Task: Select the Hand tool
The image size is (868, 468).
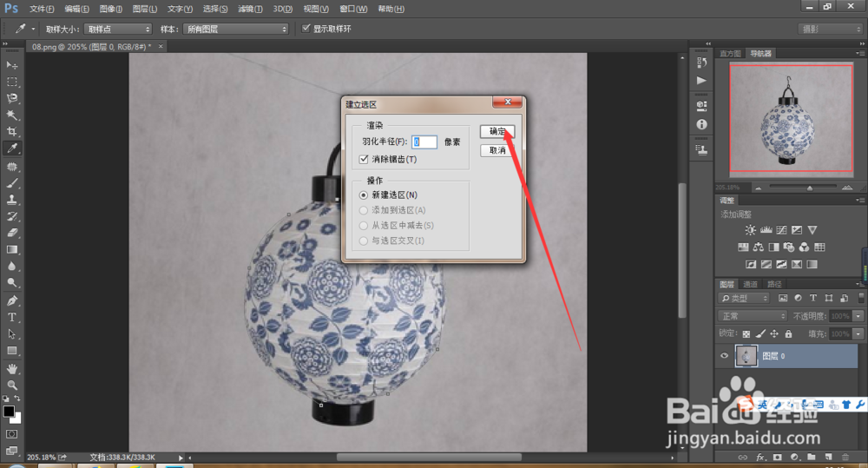Action: point(11,368)
